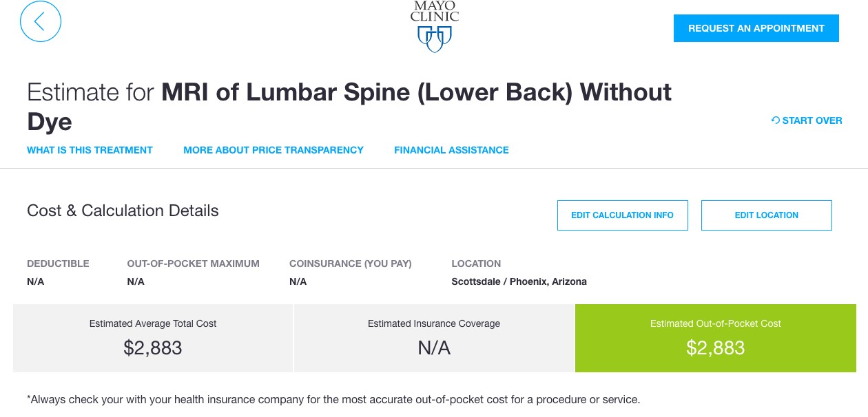Select the green Estimated Out-of-Pocket Cost panel

click(715, 338)
